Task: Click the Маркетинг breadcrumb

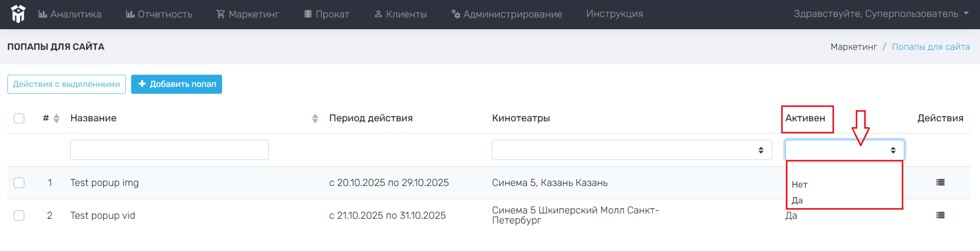Action: coord(854,47)
